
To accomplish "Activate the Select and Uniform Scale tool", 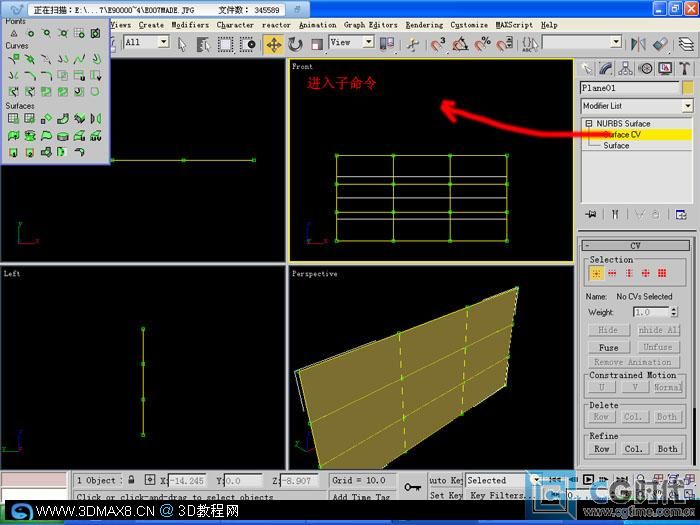I will (x=317, y=44).
